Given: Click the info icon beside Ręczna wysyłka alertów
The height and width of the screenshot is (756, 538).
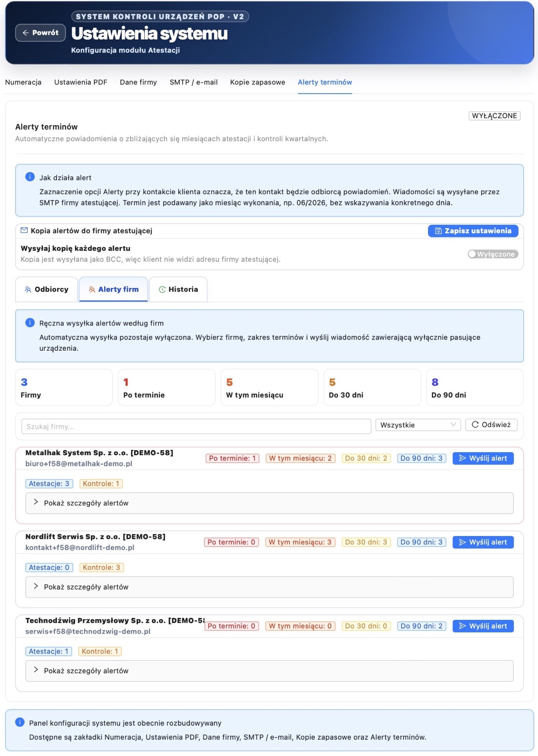Looking at the screenshot, I should click(30, 323).
